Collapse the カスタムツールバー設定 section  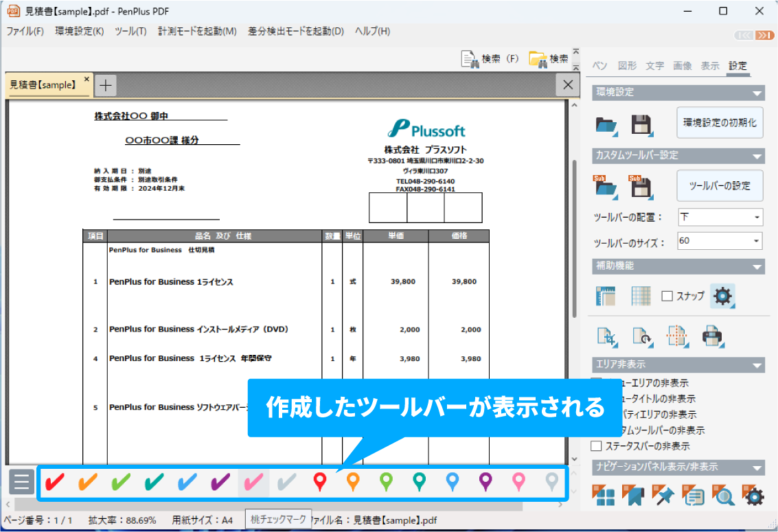pos(757,157)
